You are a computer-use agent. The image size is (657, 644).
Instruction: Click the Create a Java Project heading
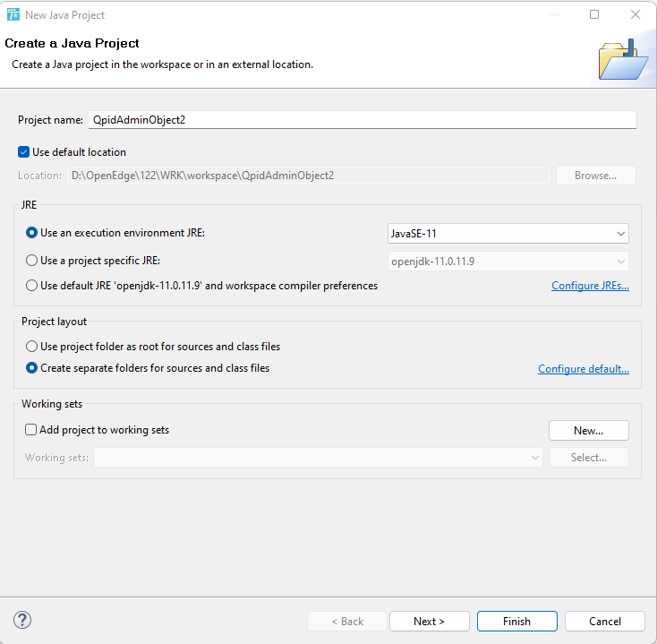click(x=72, y=43)
